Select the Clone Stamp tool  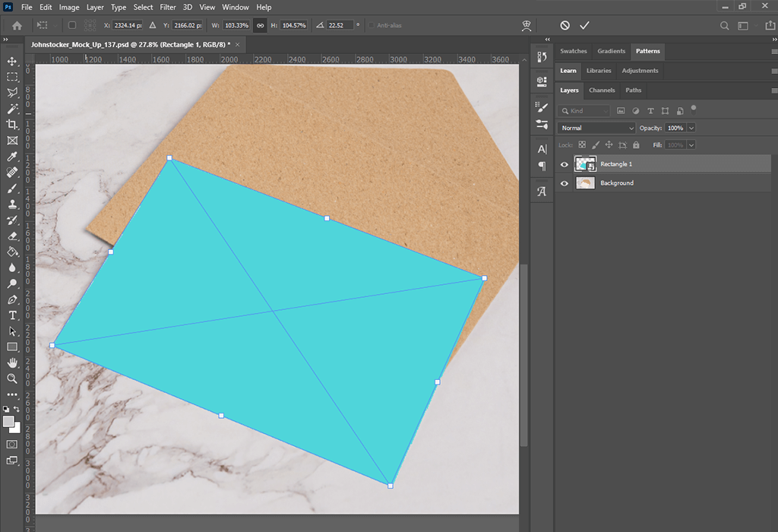(12, 204)
